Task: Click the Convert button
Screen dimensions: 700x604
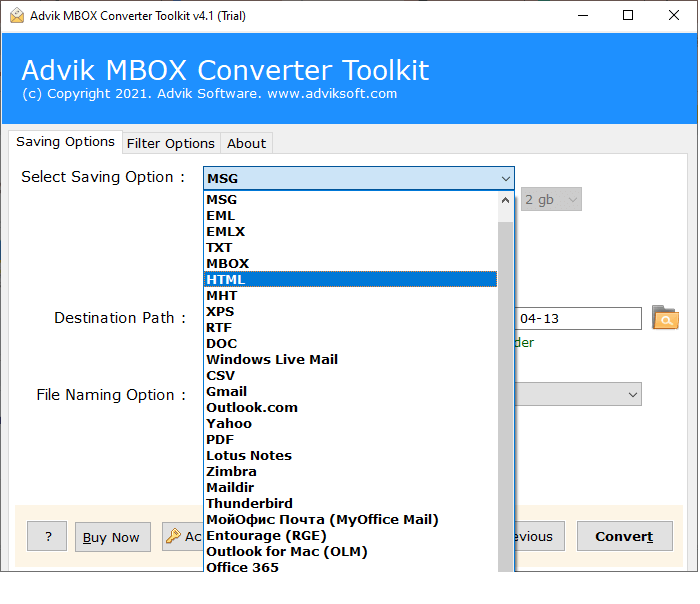Action: [624, 536]
